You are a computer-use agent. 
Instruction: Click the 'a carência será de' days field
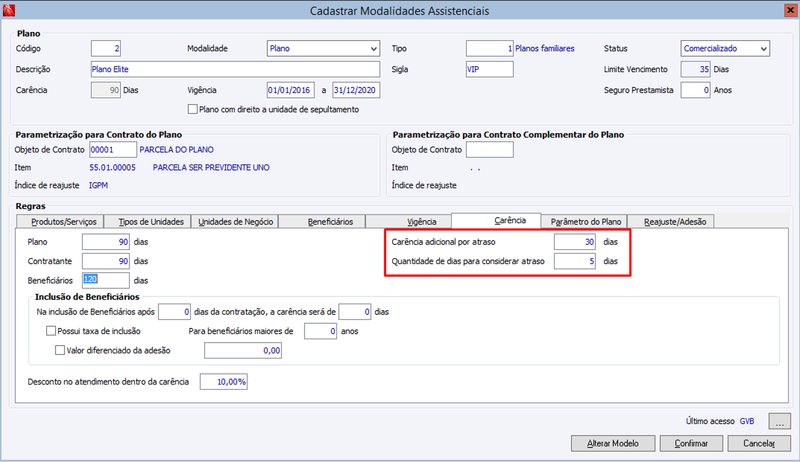[355, 312]
